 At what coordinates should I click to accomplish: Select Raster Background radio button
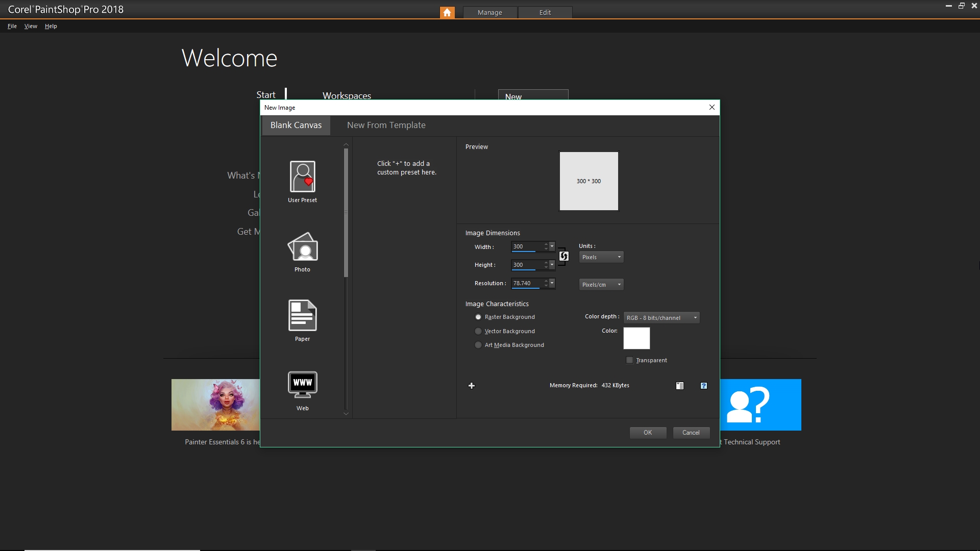coord(478,317)
